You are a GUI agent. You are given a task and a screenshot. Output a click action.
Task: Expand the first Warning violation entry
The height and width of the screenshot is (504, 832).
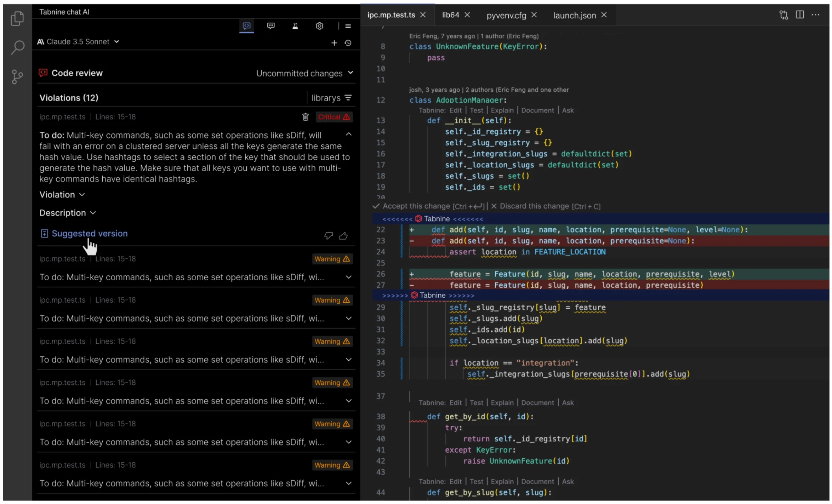tap(349, 277)
